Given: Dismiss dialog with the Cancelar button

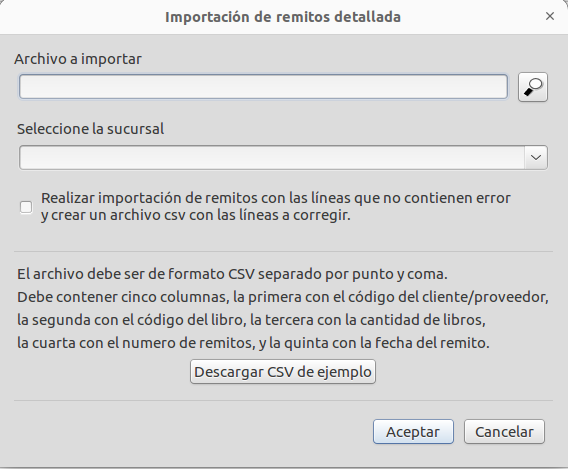Looking at the screenshot, I should coord(504,431).
